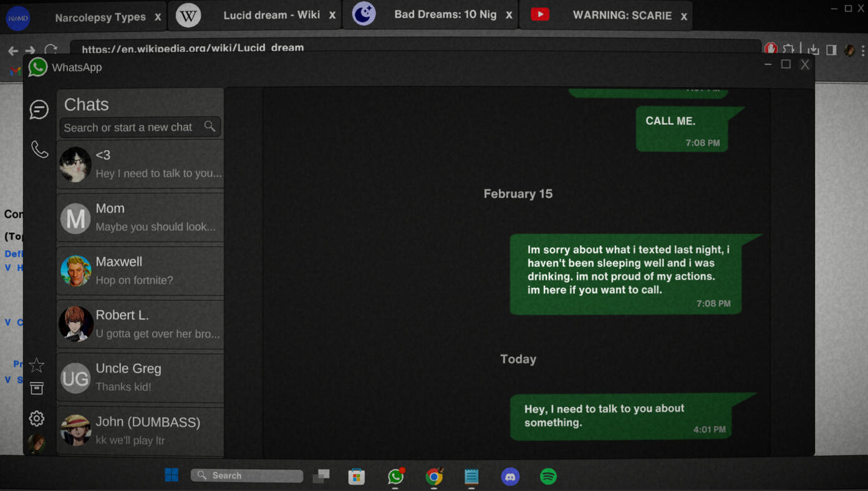Open the Calls phone icon in sidebar

(39, 149)
